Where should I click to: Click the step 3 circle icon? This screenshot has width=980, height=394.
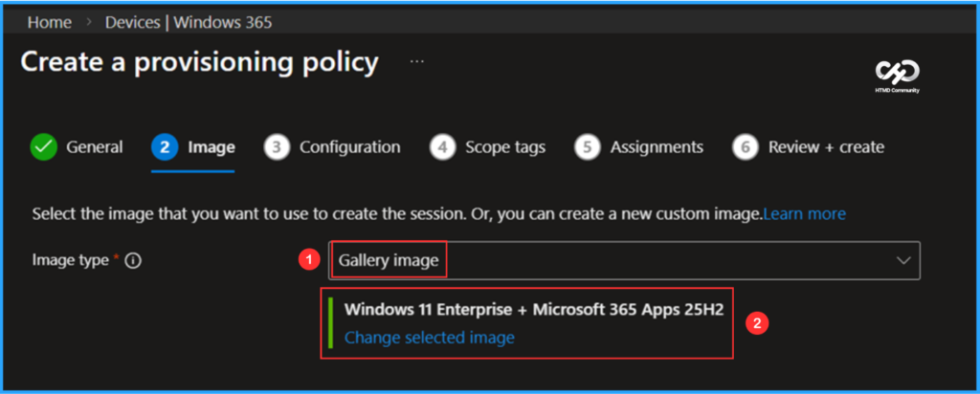point(277,147)
